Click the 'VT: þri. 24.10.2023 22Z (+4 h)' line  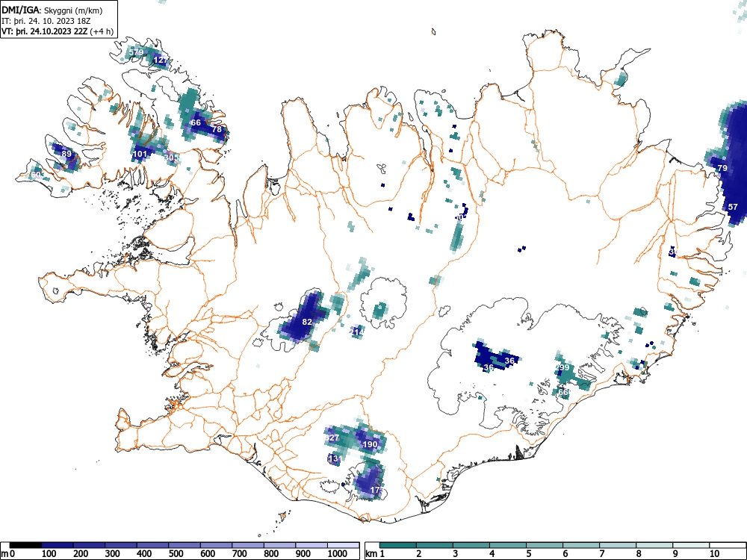click(x=58, y=31)
